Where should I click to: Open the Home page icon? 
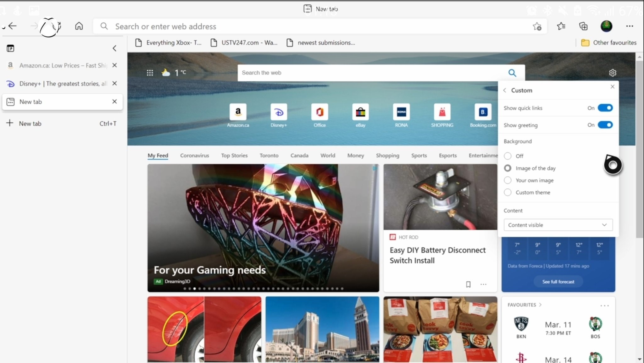(x=79, y=26)
